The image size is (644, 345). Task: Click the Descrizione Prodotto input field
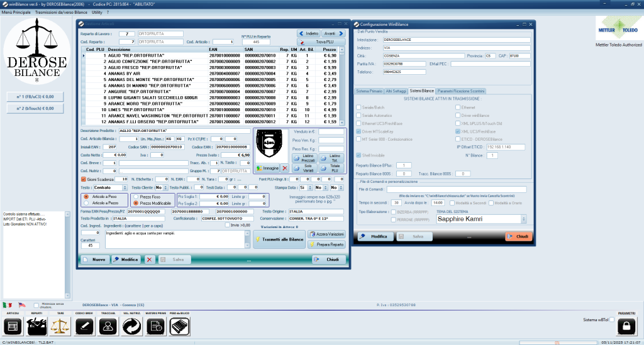[x=183, y=130]
